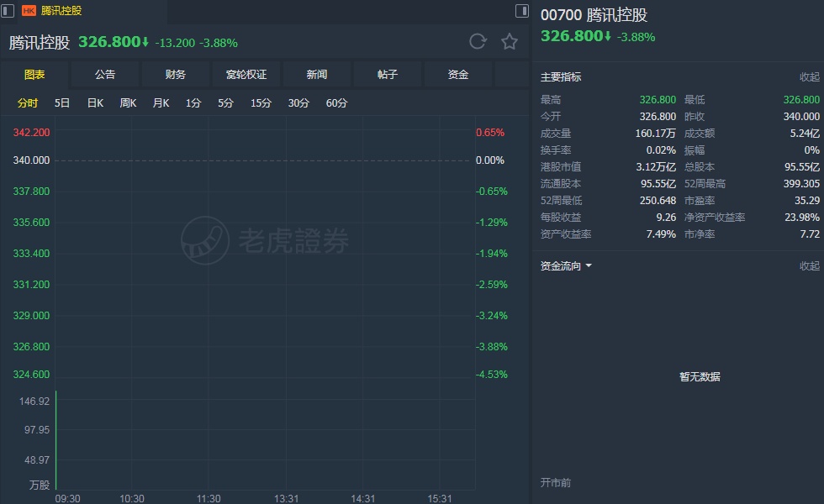The width and height of the screenshot is (824, 504).
Task: Click the 最高 value 326.800
Action: (658, 100)
